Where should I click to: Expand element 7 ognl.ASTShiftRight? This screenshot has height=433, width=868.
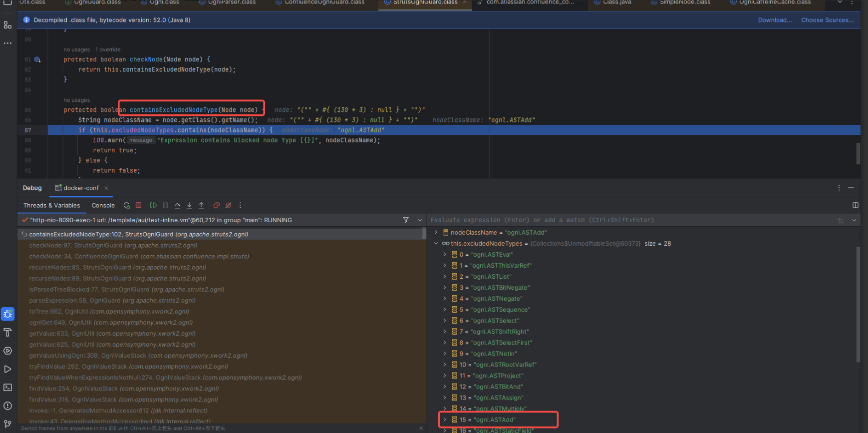(x=445, y=332)
